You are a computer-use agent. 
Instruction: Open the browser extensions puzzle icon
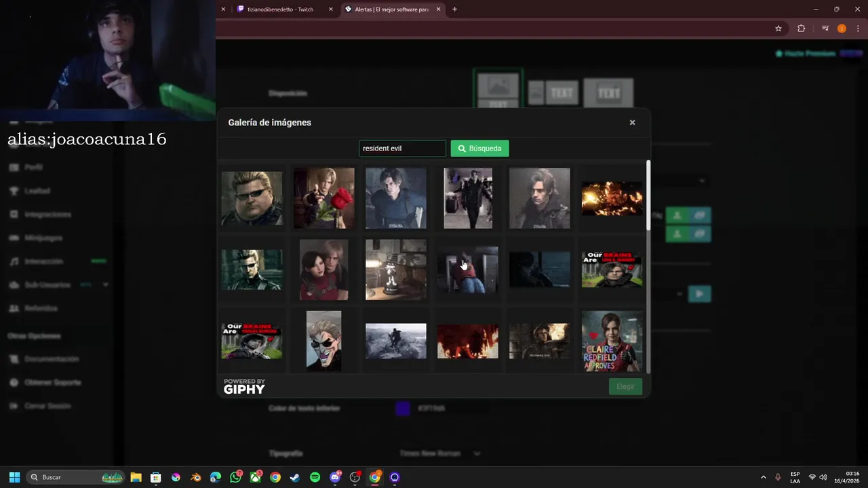[x=801, y=28]
